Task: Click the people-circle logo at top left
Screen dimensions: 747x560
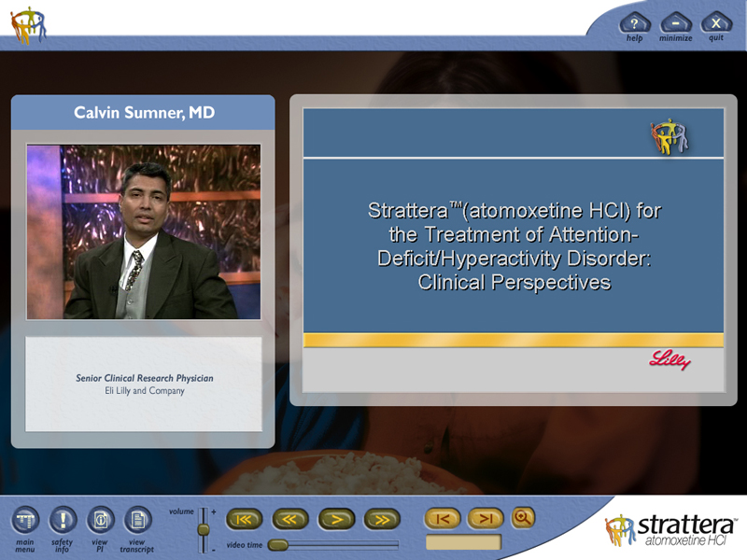Action: point(29,26)
